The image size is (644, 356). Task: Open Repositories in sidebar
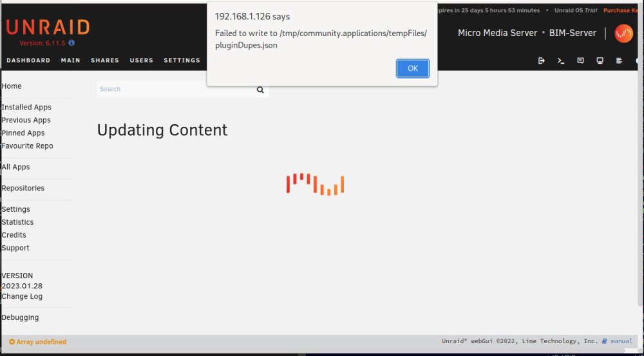(x=23, y=188)
